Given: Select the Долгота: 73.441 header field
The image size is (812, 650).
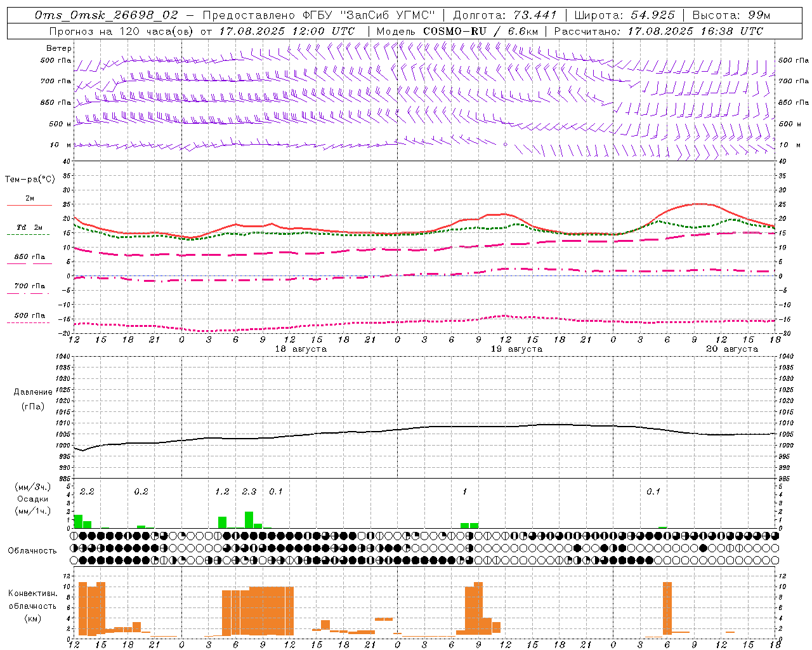Looking at the screenshot, I should [505, 15].
